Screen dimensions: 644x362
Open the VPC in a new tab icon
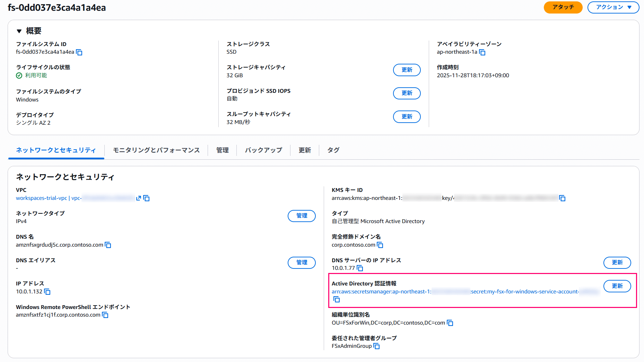click(x=138, y=198)
